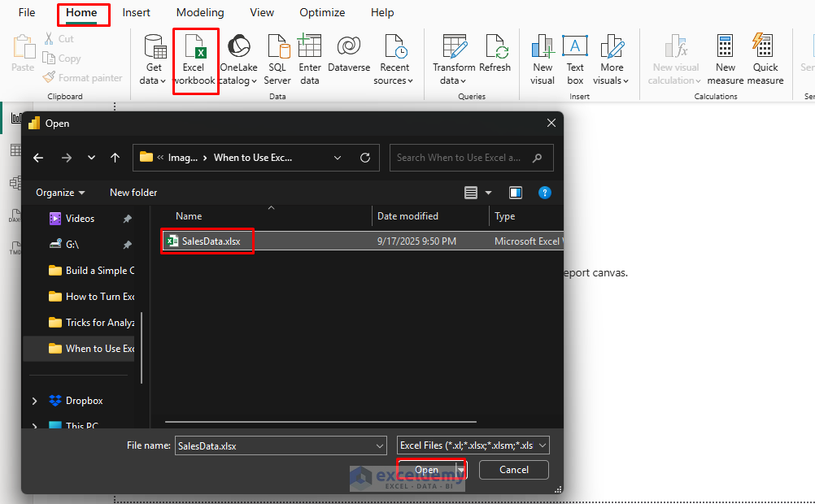Open the Get data dropdown
Image resolution: width=815 pixels, height=504 pixels.
tap(154, 59)
